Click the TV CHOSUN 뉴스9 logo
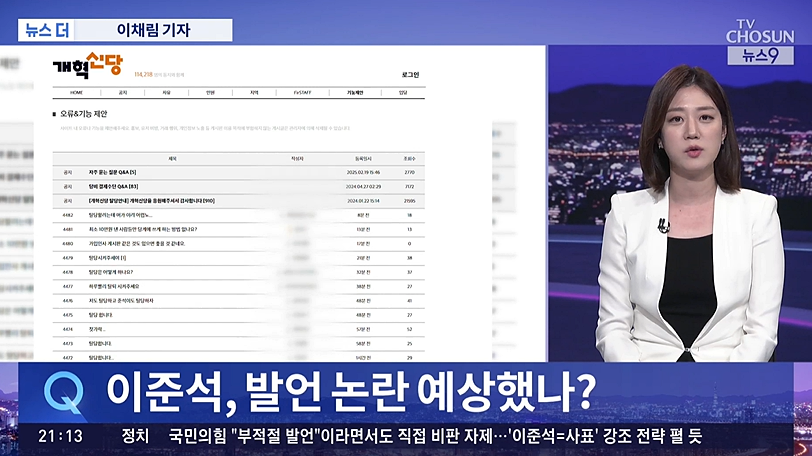Viewport: 812px width, 456px height. [760, 42]
